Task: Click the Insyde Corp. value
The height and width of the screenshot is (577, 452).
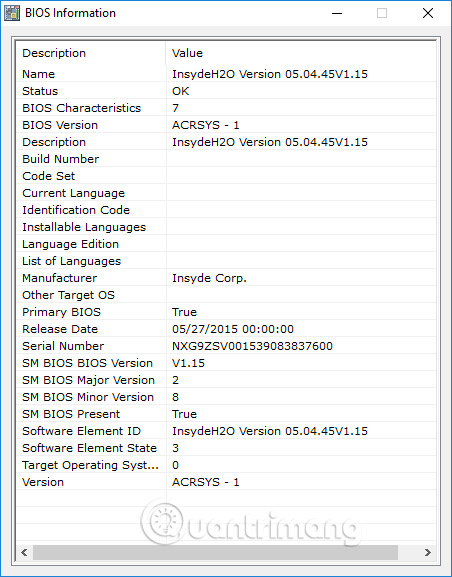Action: tap(209, 278)
